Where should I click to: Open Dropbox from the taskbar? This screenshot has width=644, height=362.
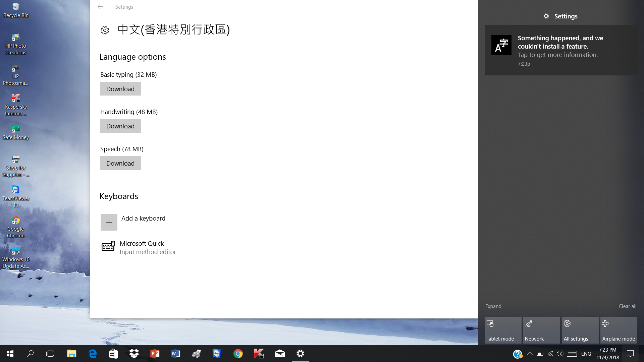pos(134,354)
